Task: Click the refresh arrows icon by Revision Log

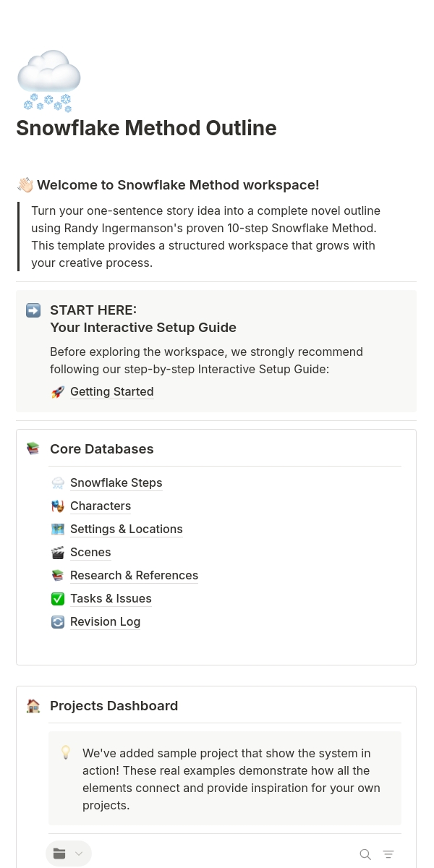Action: click(58, 622)
